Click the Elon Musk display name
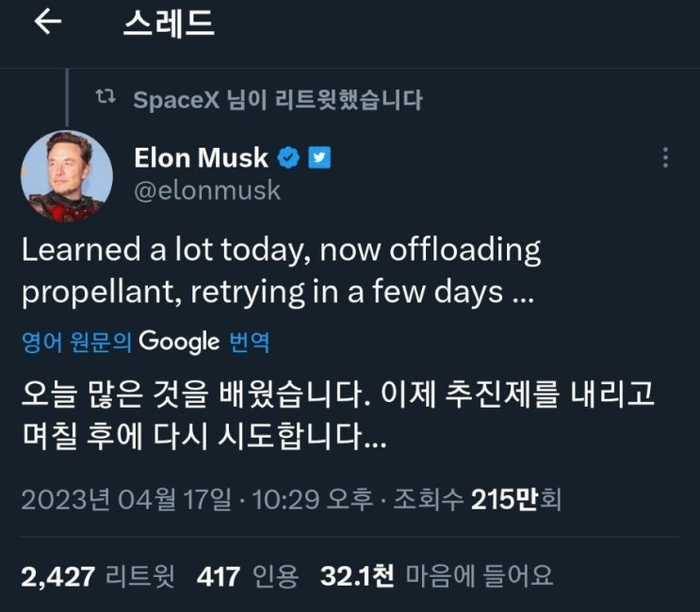 pyautogui.click(x=202, y=157)
